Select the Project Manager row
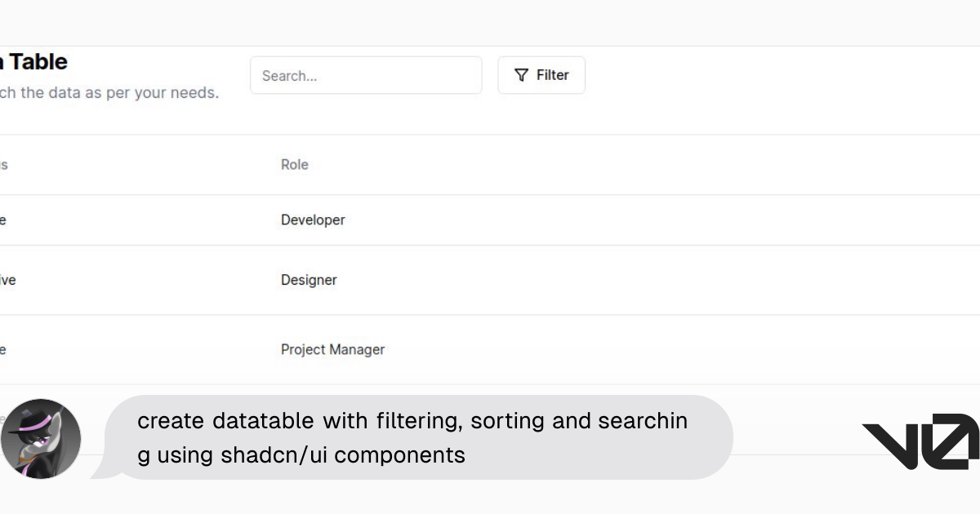The width and height of the screenshot is (980, 514). tap(332, 349)
